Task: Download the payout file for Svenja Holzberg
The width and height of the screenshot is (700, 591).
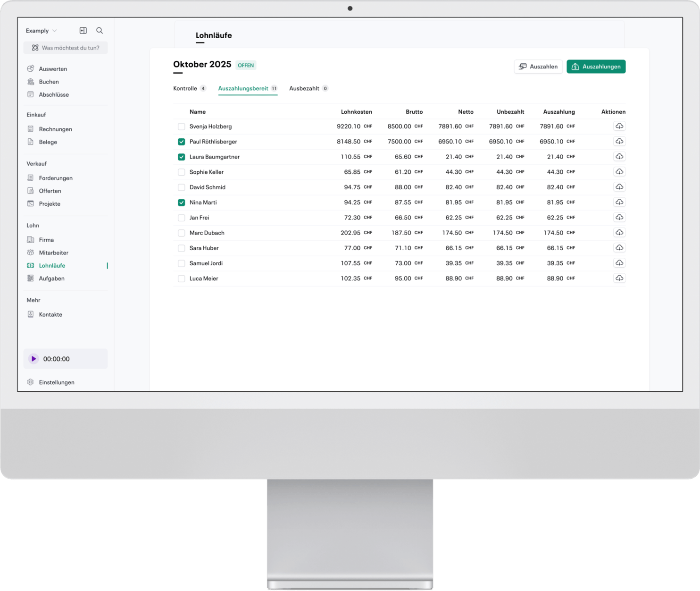Action: coord(619,126)
